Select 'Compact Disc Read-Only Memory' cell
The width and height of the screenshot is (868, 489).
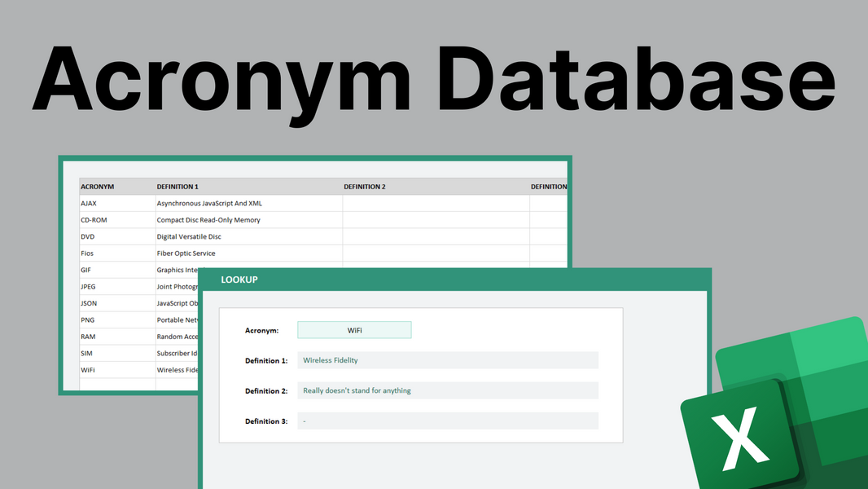tap(248, 220)
